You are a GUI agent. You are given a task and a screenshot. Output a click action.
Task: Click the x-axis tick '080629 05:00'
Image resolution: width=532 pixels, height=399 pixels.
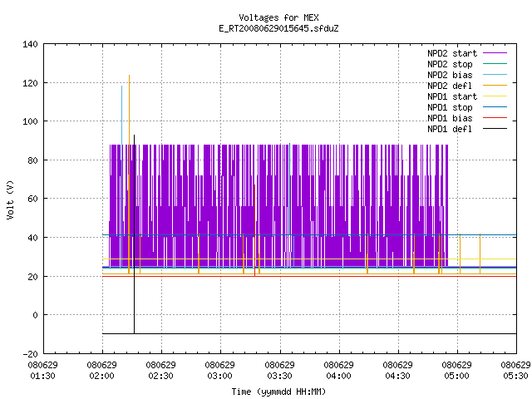(x=456, y=371)
